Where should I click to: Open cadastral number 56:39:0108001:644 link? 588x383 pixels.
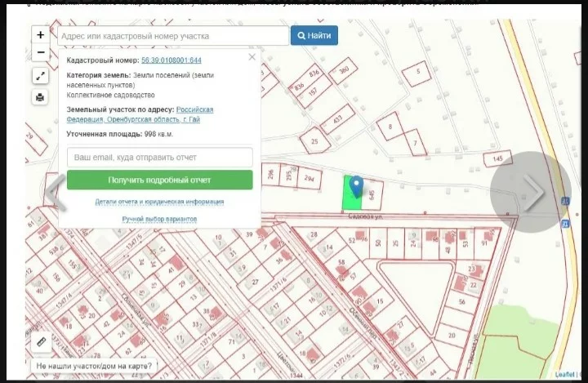click(171, 60)
